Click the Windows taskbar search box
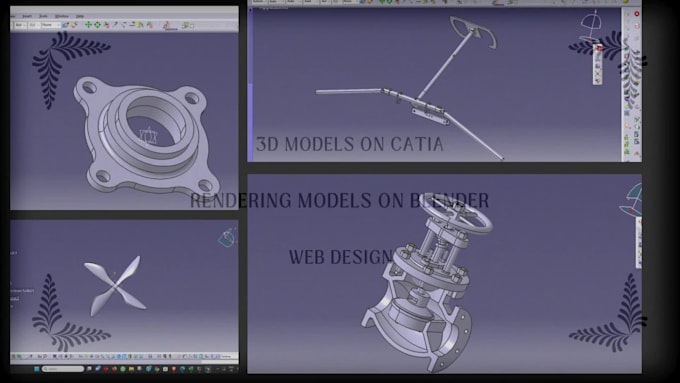680x383 pixels. [x=63, y=369]
